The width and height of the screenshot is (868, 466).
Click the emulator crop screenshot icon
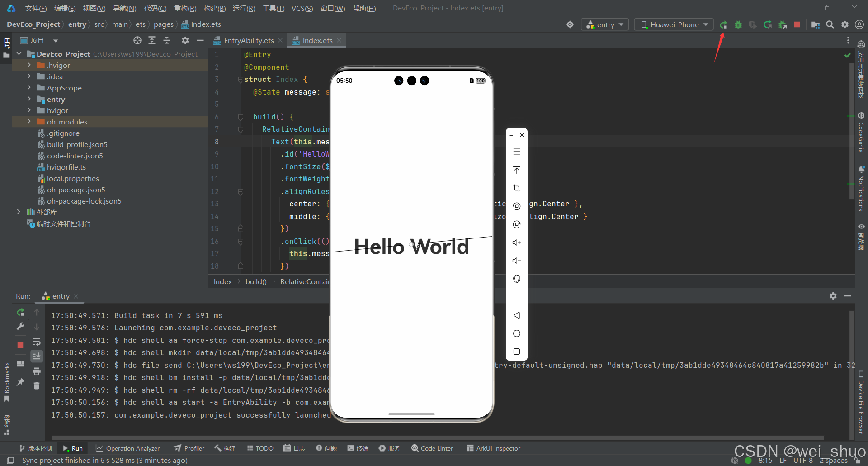517,188
